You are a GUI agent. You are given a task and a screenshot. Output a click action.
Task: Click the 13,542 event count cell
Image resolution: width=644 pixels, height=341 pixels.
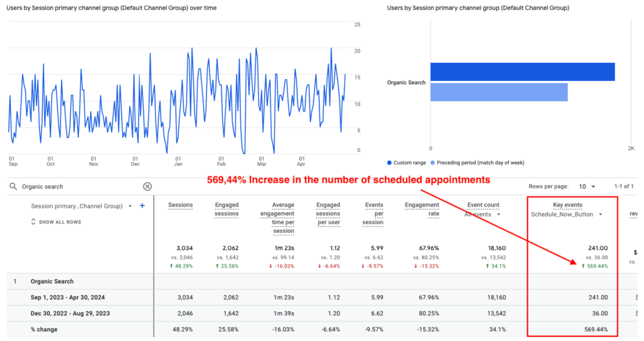[497, 313]
